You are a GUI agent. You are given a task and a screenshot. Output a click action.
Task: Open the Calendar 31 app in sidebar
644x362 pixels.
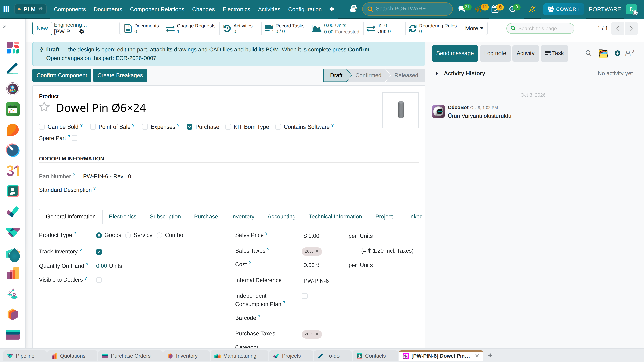[x=13, y=171]
